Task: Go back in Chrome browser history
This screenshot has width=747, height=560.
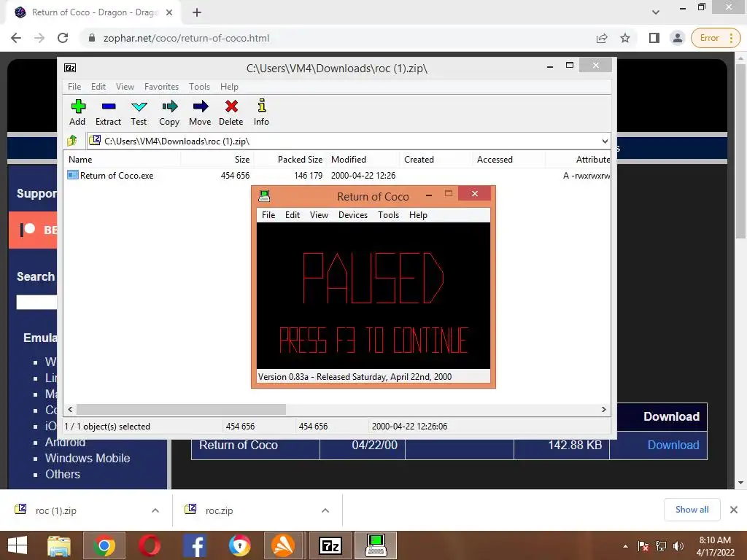Action: (x=16, y=38)
